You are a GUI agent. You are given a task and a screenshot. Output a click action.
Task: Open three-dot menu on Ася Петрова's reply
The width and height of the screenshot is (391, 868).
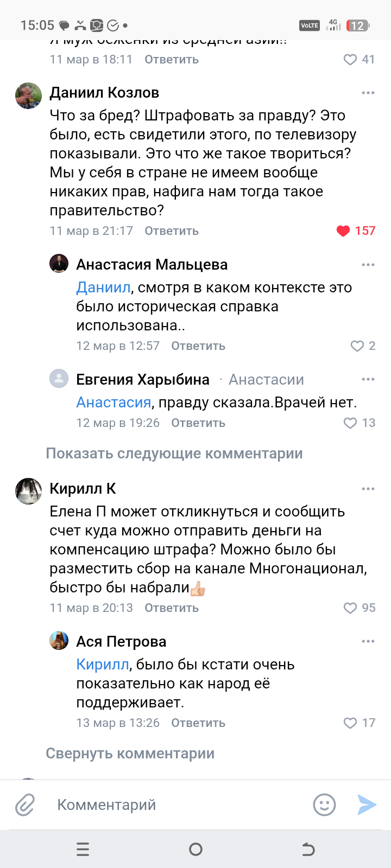click(368, 641)
